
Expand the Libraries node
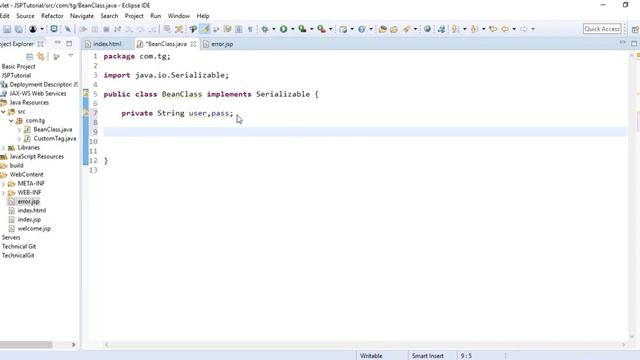[3, 148]
